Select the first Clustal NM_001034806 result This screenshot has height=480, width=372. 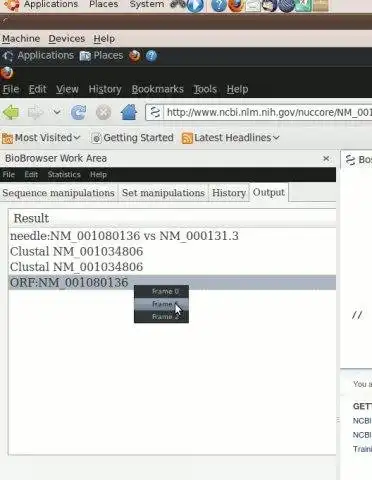click(x=172, y=251)
